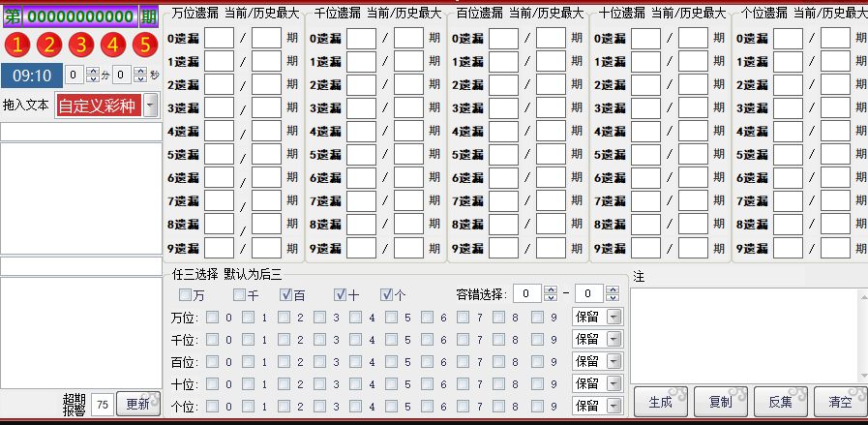Click the single-line field below the dropdown

81,132
